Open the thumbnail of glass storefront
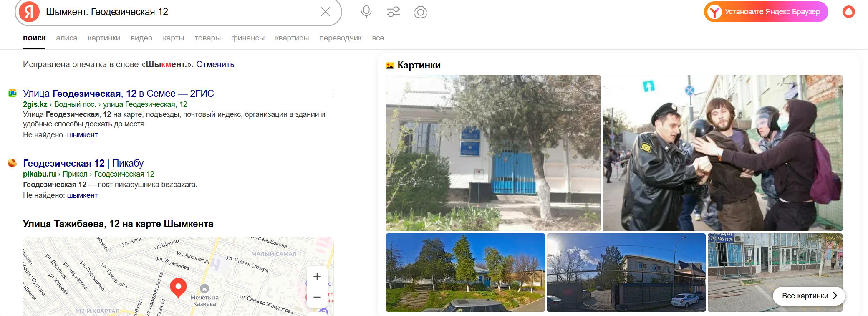This screenshot has width=868, height=316. click(x=775, y=273)
